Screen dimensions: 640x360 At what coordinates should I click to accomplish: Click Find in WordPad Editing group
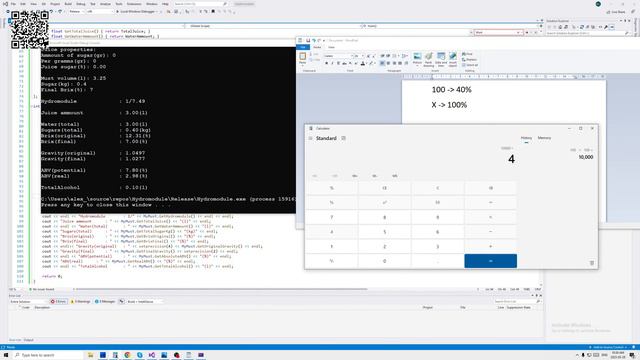click(467, 54)
